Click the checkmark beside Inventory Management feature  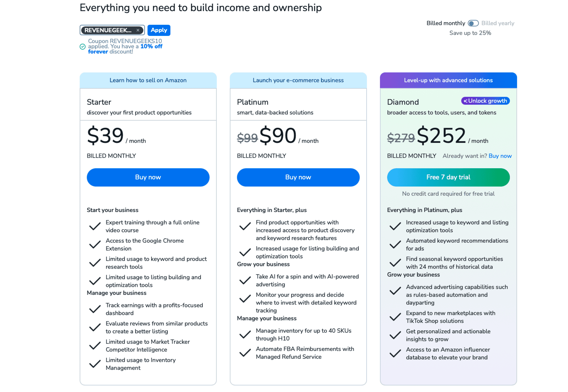[x=95, y=364]
